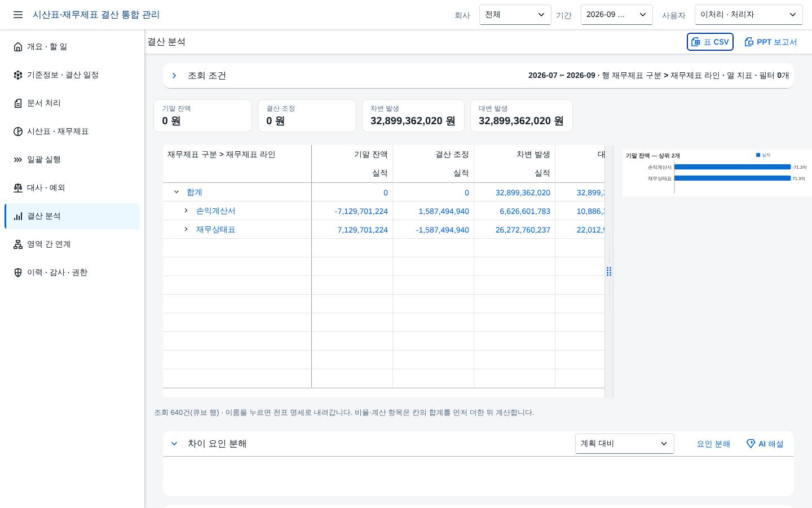The image size is (812, 508).
Task: Click 재무상태표 value 7,129,701,224
Action: coord(363,230)
